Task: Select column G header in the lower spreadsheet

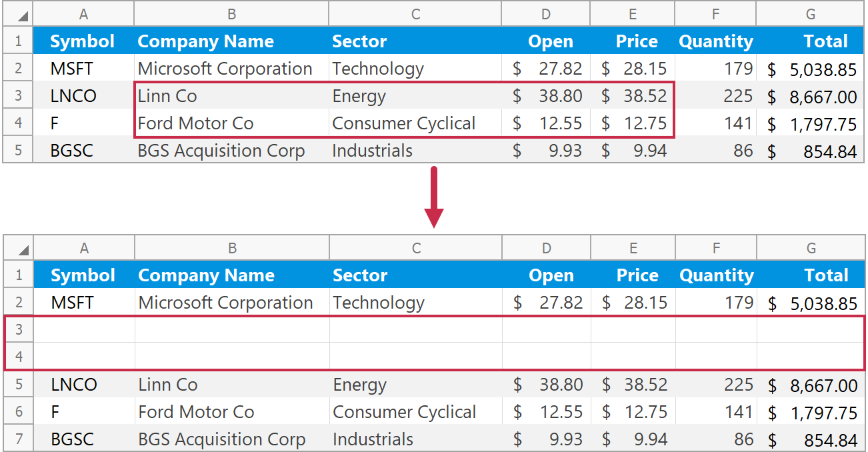Action: (811, 248)
